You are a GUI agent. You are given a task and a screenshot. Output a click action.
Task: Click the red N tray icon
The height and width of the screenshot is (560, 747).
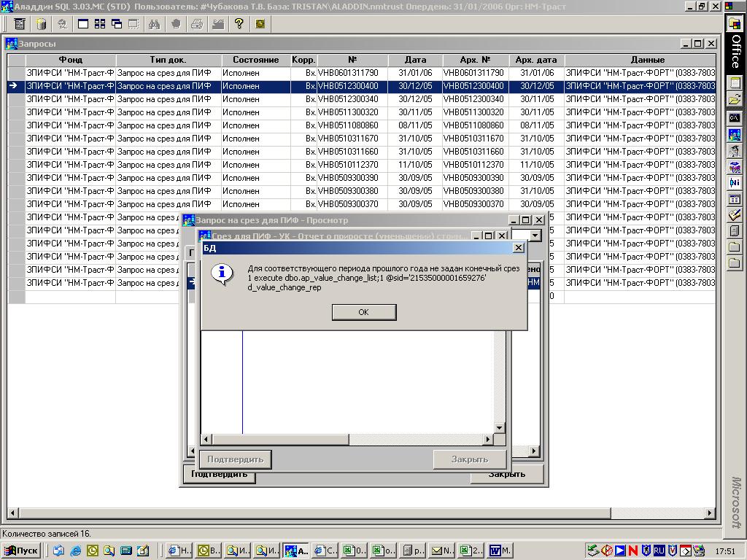pos(633,551)
